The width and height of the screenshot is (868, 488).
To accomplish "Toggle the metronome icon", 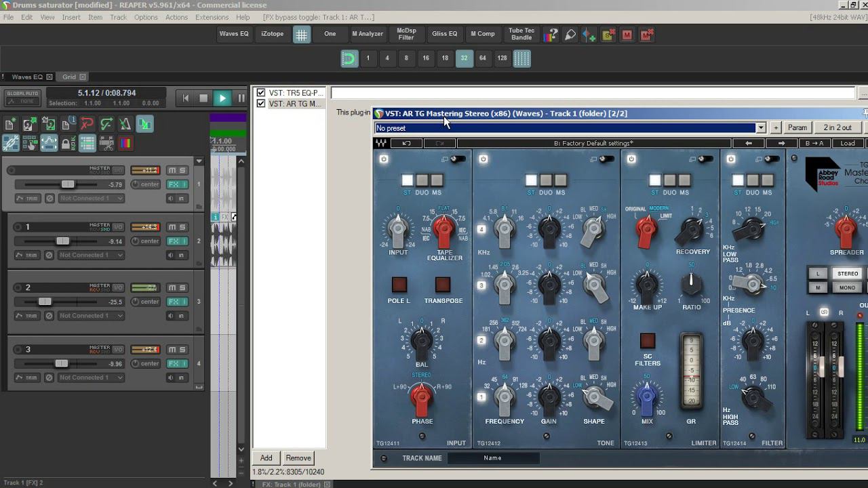I will pyautogui.click(x=125, y=124).
